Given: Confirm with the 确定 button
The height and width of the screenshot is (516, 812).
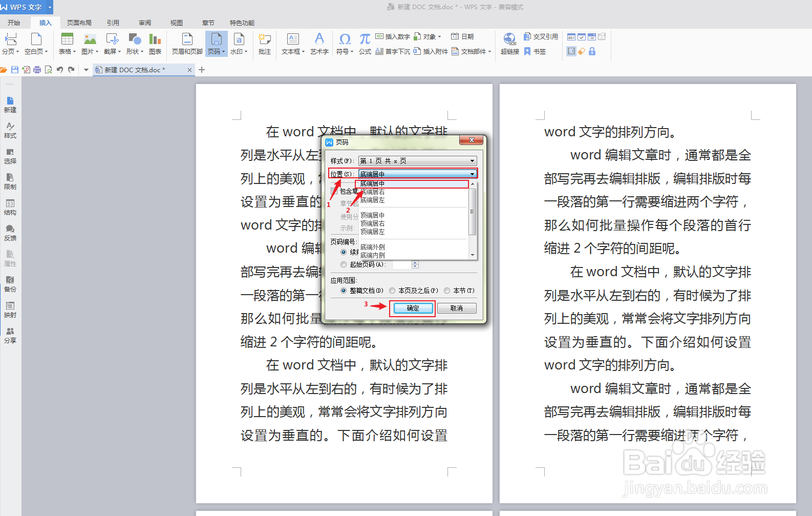Looking at the screenshot, I should [413, 308].
